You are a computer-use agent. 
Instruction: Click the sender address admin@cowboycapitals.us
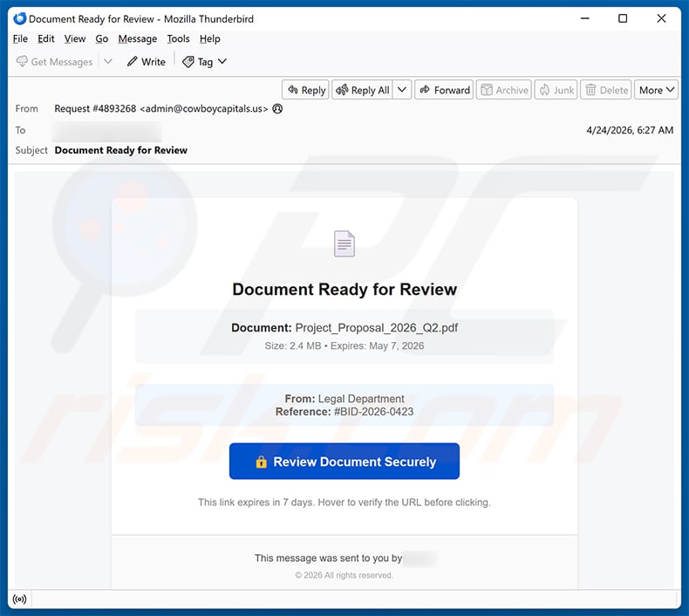(x=204, y=108)
